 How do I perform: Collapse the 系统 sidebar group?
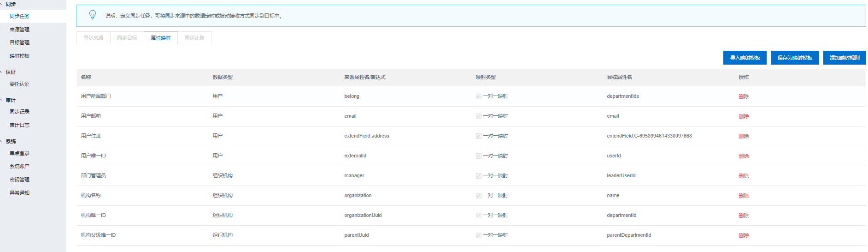coord(11,141)
